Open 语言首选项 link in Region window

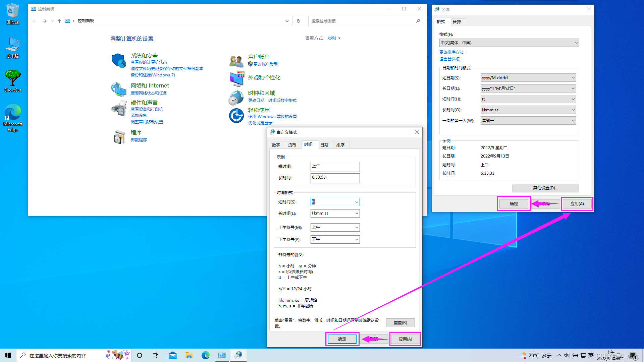pyautogui.click(x=449, y=59)
